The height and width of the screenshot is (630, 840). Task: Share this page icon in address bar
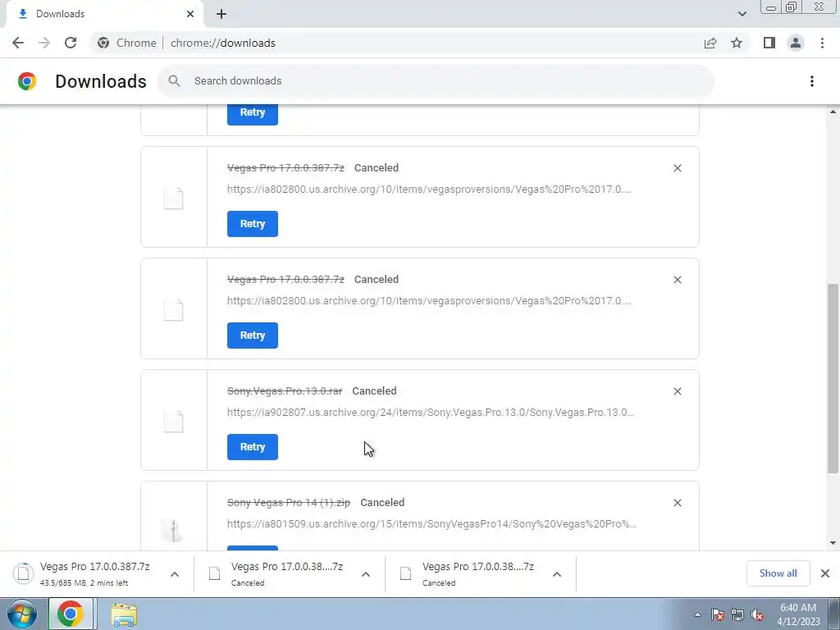click(710, 43)
